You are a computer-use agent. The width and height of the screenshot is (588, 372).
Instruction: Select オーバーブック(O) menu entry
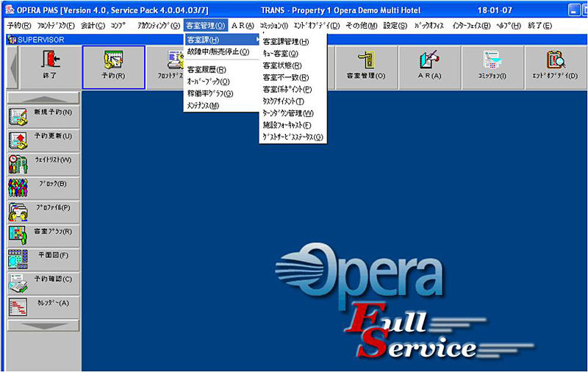click(209, 82)
